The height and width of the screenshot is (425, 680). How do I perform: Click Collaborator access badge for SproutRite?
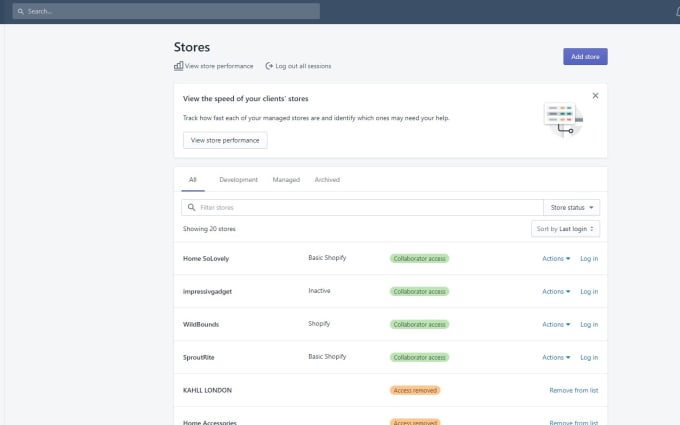[419, 357]
